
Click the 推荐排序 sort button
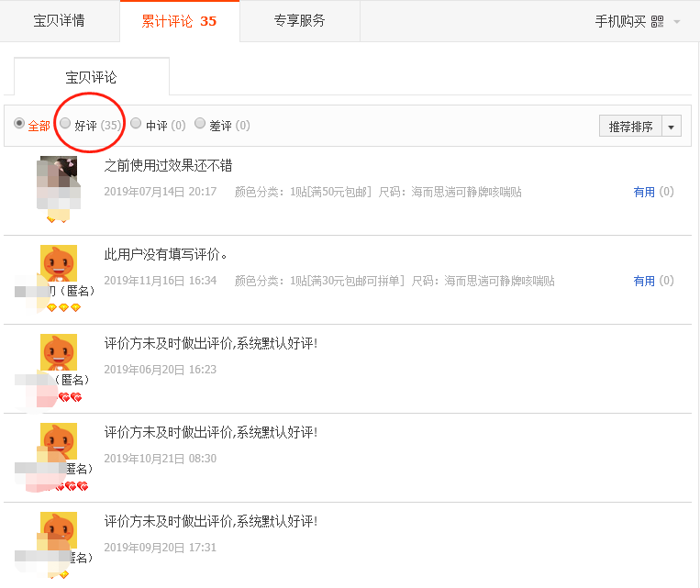[630, 127]
